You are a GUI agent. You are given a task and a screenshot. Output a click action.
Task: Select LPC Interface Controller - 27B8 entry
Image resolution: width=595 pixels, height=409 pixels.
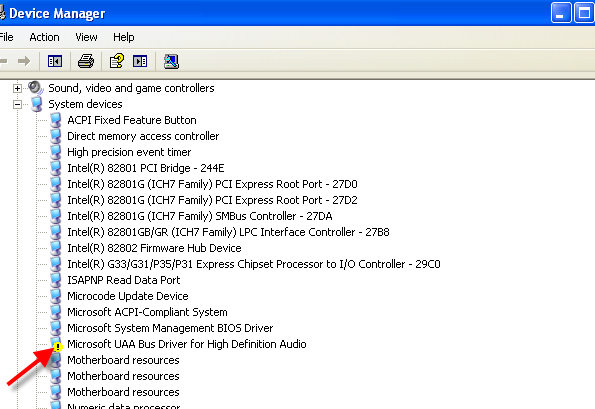228,232
